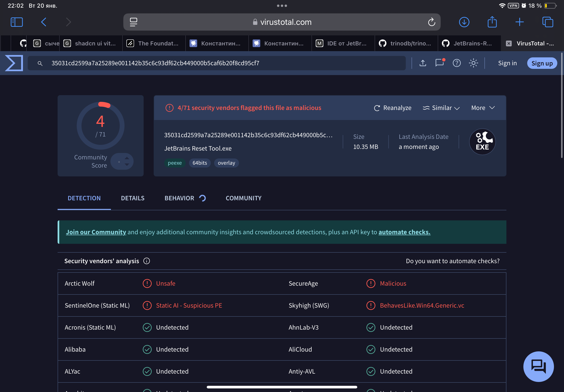Viewport: 564px width, 392px height.
Task: Vote up on Community Score
Action: click(127, 158)
